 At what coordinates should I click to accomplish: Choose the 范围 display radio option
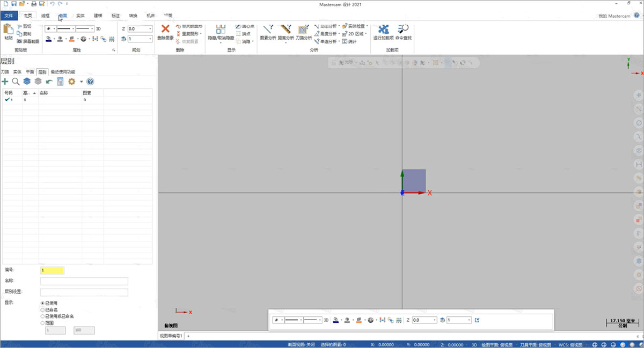click(x=42, y=322)
